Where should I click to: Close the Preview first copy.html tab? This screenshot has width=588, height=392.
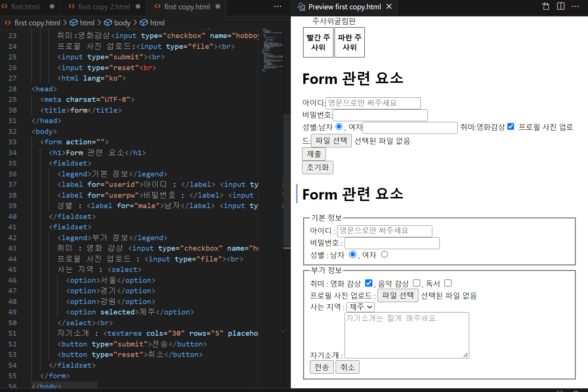pos(389,7)
